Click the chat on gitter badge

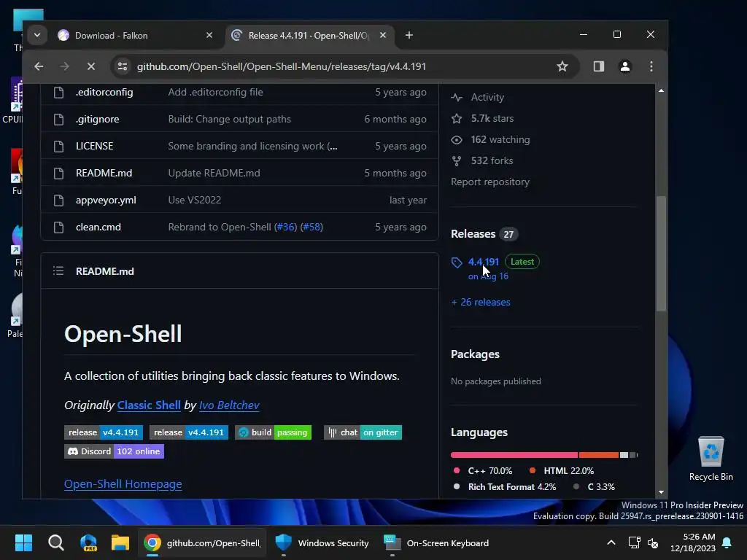pyautogui.click(x=363, y=432)
